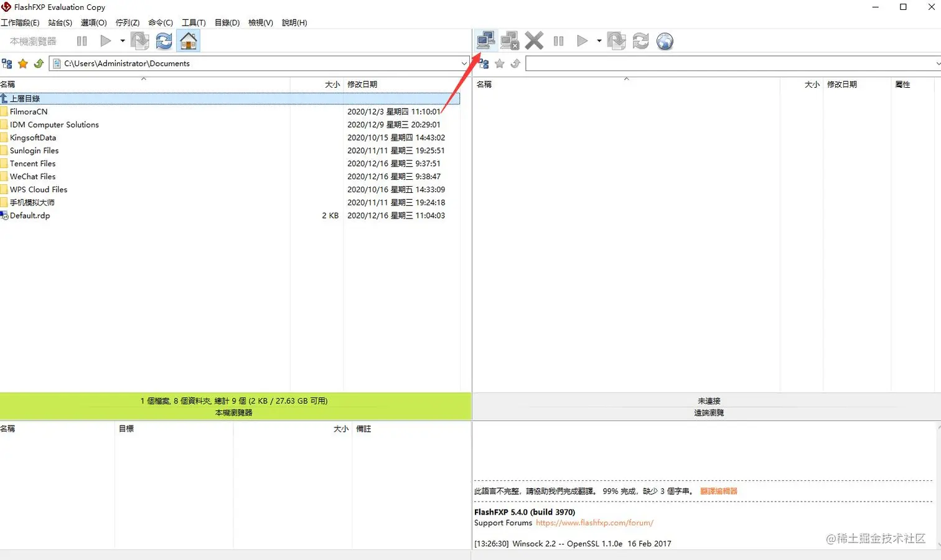Expand the local path dropdown showing Documents

[464, 63]
